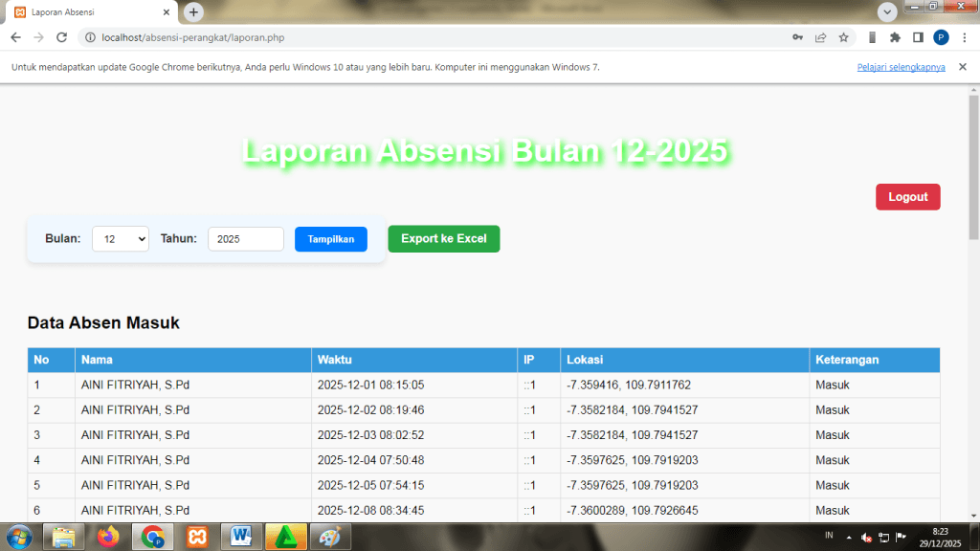
Task: Select location -7.3600289, 109.7926645 cell
Action: (685, 511)
